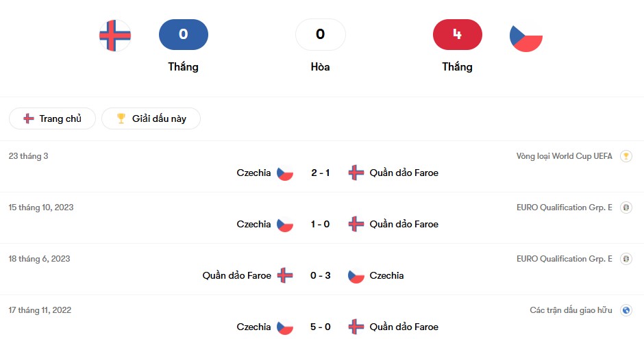Image resolution: width=644 pixels, height=339 pixels.
Task: Toggle the Giải đấu này filter
Action: point(151,118)
